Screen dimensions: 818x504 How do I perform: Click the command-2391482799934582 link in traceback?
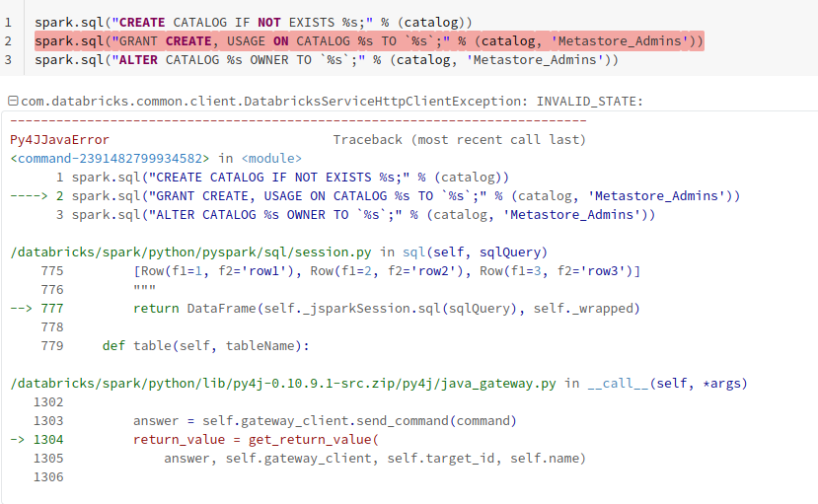110,159
